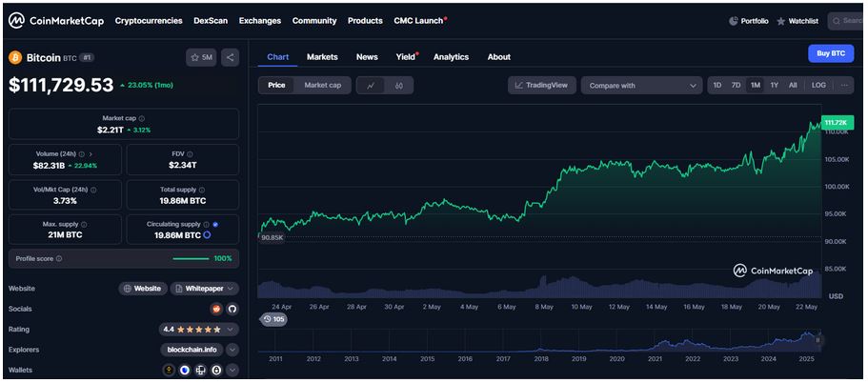Click the fourth wallet icon in Wallets row
The height and width of the screenshot is (383, 868).
click(x=216, y=370)
